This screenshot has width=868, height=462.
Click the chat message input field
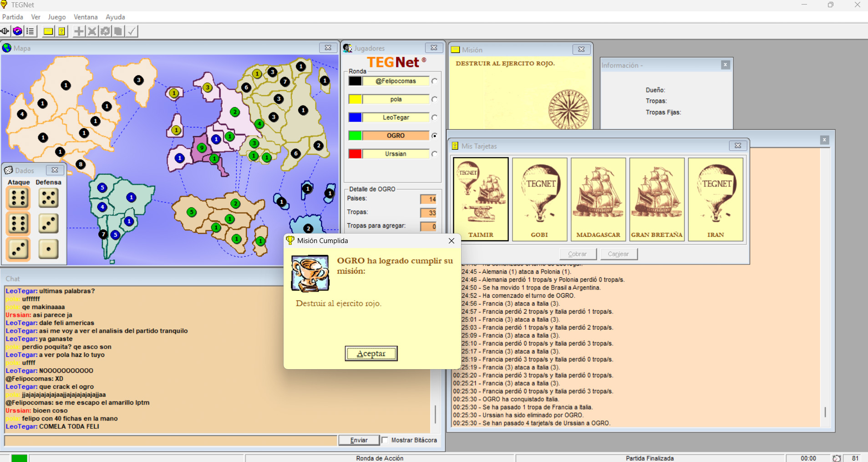tap(171, 440)
